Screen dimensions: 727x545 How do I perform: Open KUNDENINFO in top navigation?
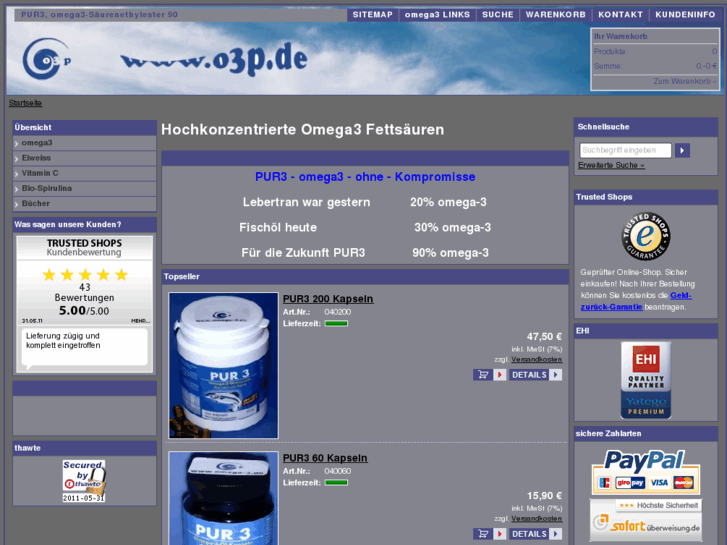pyautogui.click(x=685, y=15)
